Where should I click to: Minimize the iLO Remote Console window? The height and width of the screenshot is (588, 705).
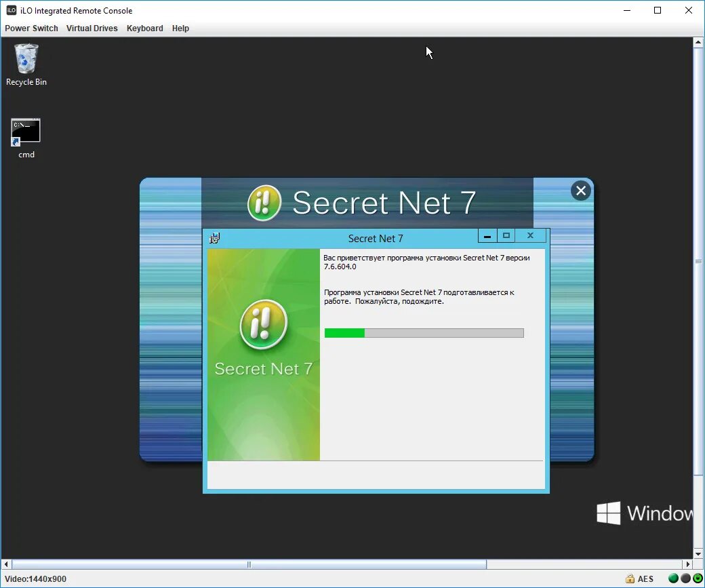tap(627, 10)
